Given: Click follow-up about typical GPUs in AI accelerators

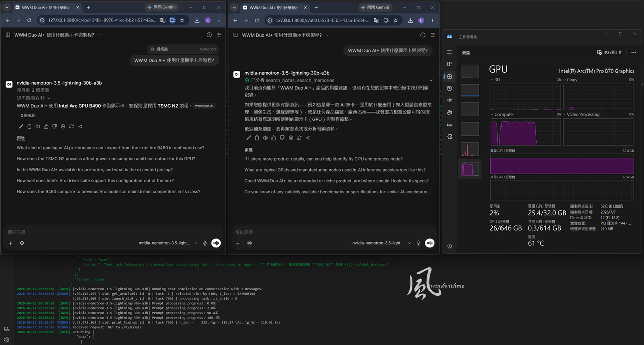Looking at the screenshot, I should point(335,170).
